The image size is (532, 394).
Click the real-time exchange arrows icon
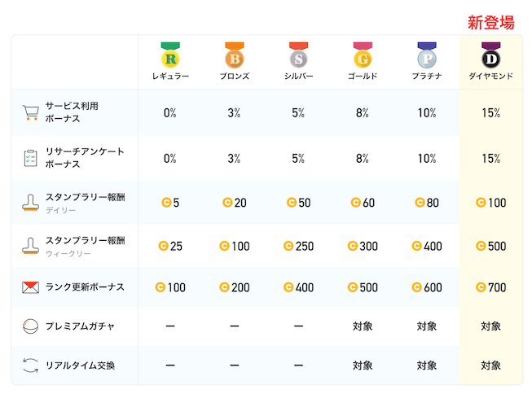tap(30, 366)
